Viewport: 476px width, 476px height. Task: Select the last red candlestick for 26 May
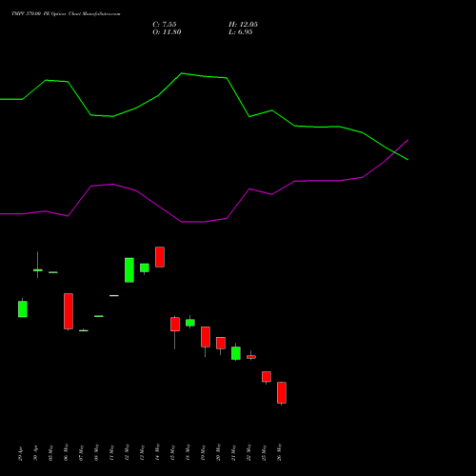pos(282,393)
